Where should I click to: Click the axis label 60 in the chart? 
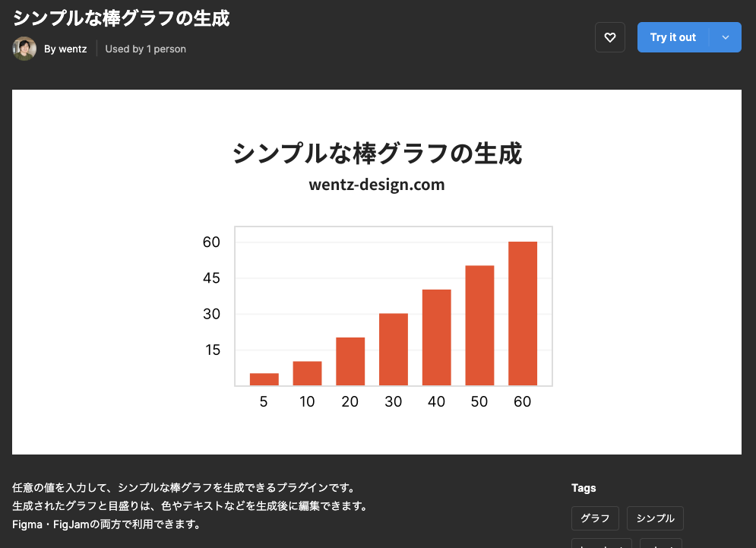point(211,242)
